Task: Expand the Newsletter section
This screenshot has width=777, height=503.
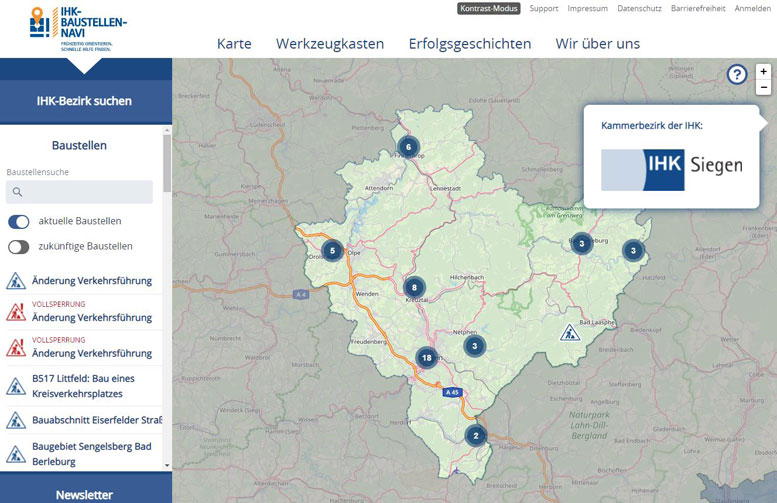Action: tap(84, 494)
